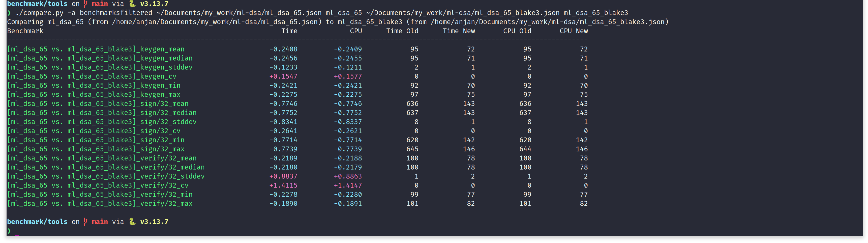Click the prompt chevron before ./compare.py command
This screenshot has height=243, width=868.
tap(9, 13)
